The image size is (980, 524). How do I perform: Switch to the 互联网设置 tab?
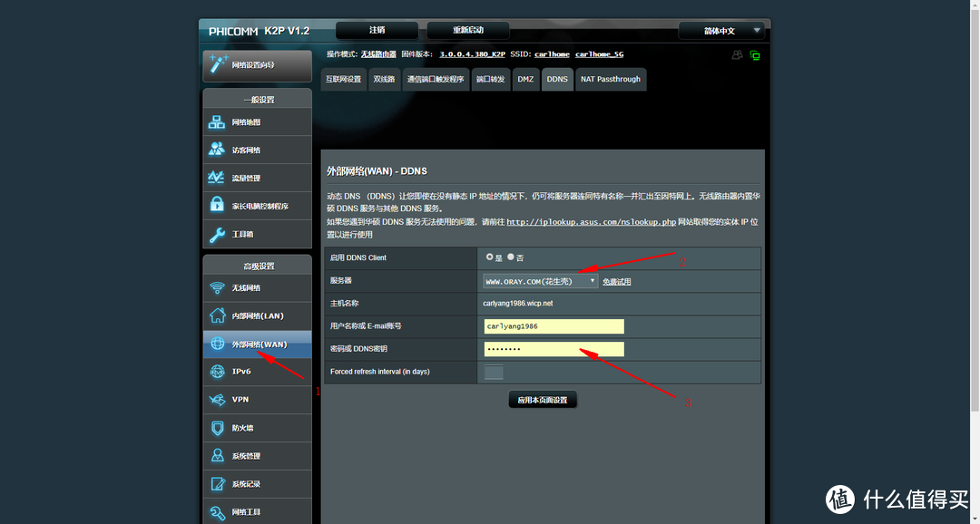(343, 79)
